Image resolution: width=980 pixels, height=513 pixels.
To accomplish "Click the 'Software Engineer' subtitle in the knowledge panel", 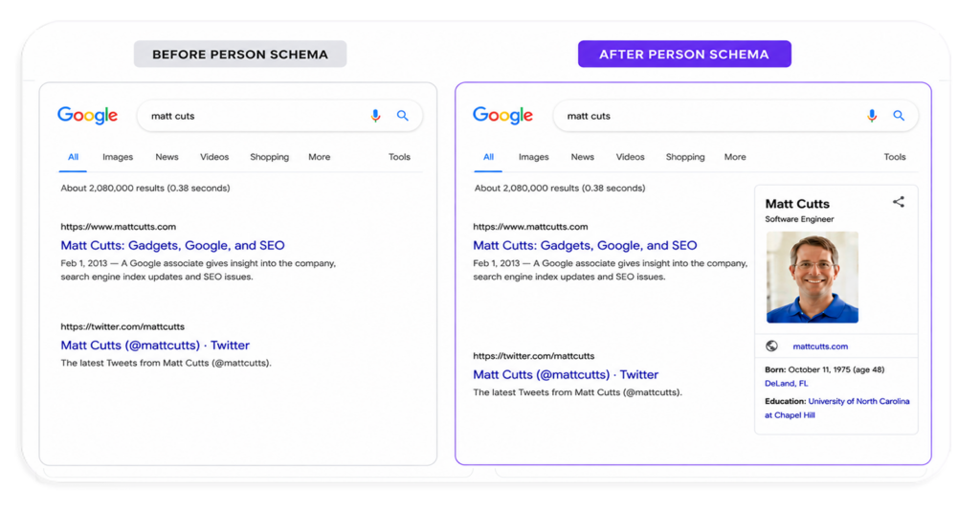I will coord(799,219).
